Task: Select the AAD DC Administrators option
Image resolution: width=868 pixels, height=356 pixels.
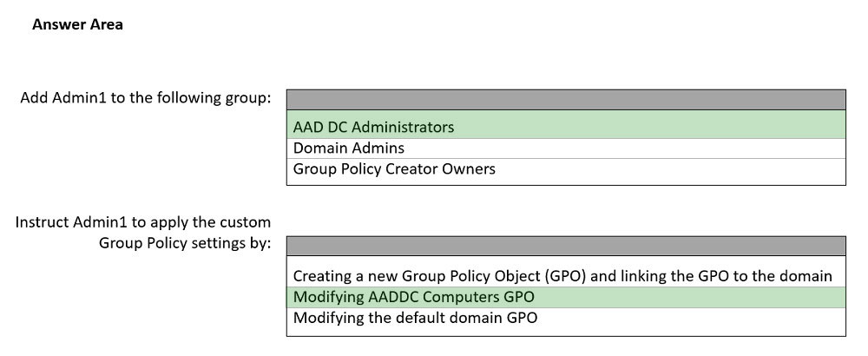Action: (x=373, y=128)
